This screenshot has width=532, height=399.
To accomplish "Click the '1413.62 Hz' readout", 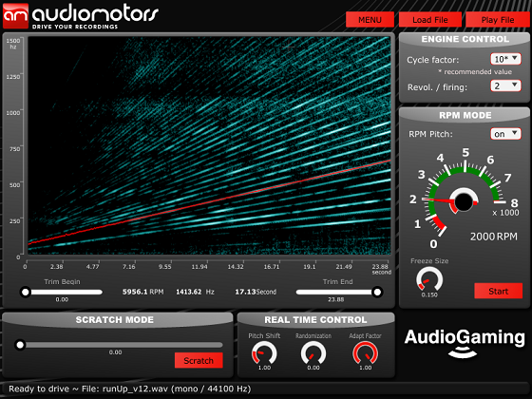I will click(x=195, y=292).
